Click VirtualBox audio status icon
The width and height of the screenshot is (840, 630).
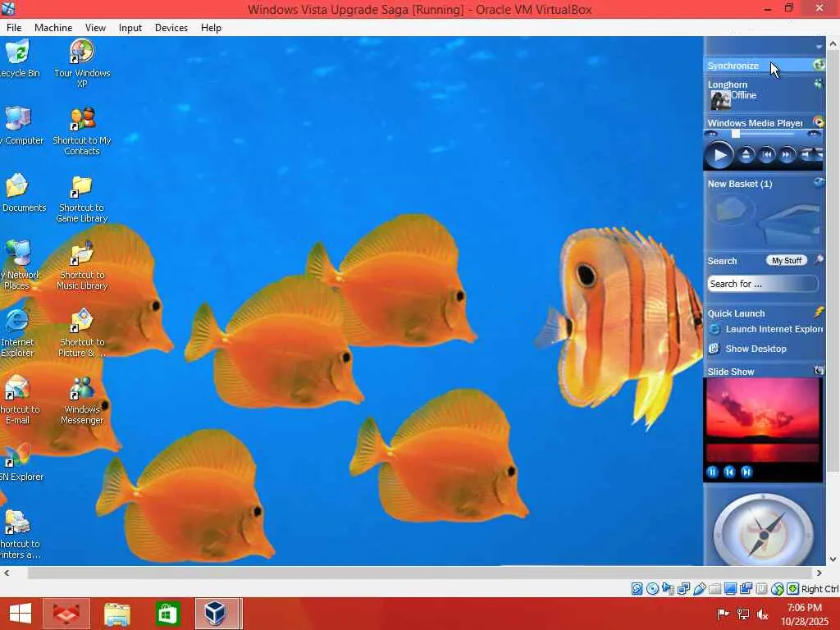click(x=668, y=589)
